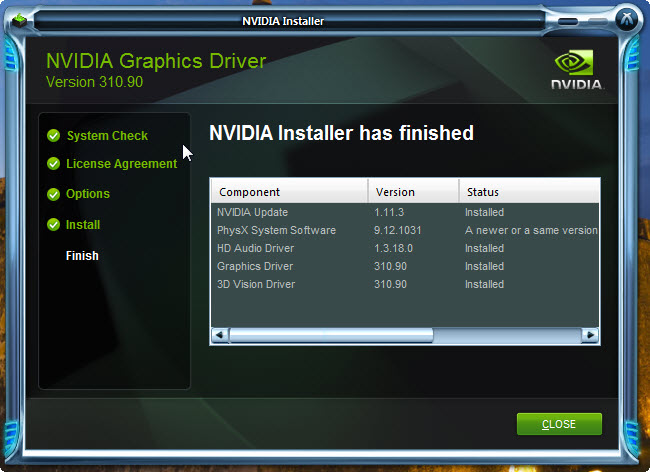
Task: Click Installed status for NVIDIA Update
Action: coord(484,212)
